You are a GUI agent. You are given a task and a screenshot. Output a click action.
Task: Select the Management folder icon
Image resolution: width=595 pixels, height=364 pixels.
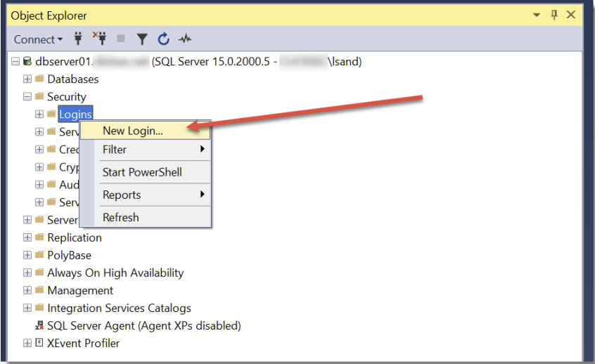coord(39,290)
